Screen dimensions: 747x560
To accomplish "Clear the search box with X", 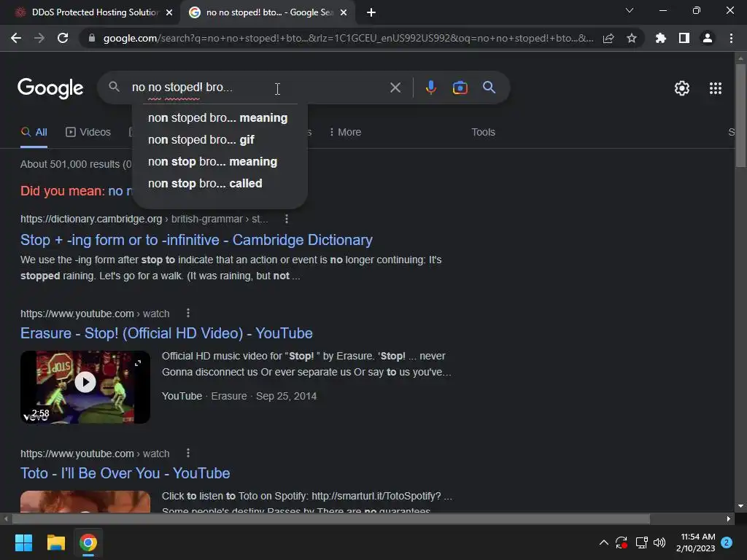I will tap(395, 87).
